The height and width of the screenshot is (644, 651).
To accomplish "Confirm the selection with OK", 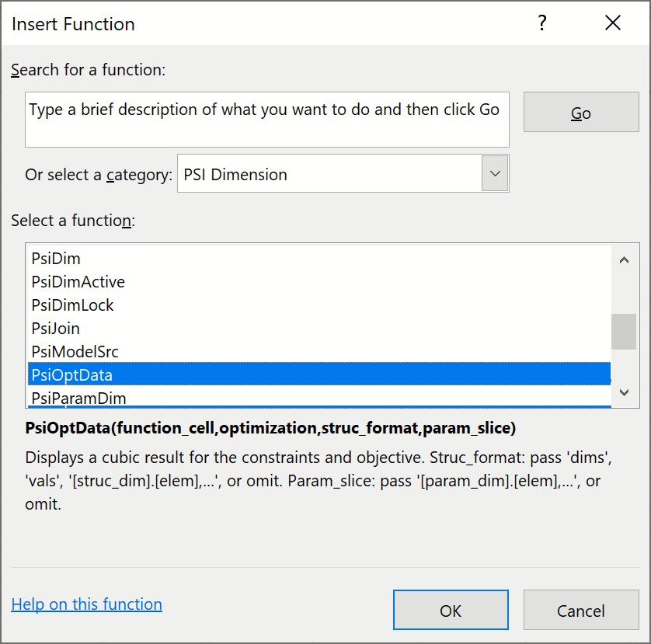I will [451, 611].
